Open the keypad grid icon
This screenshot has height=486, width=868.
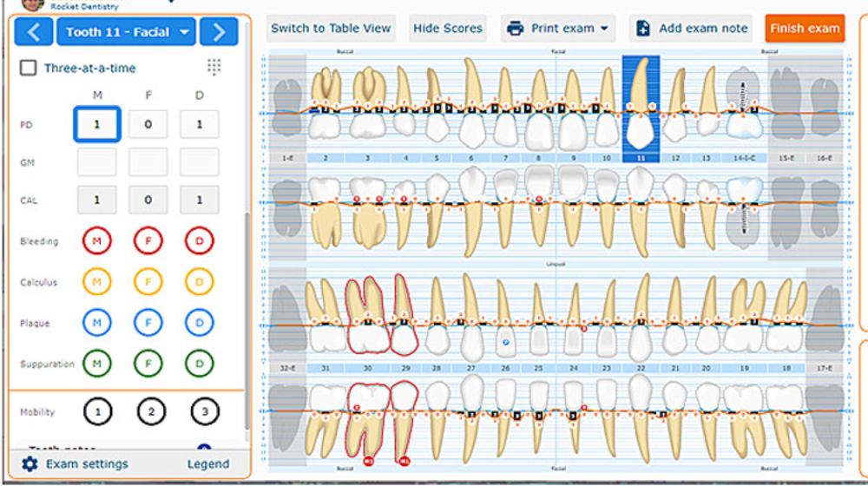tap(214, 67)
